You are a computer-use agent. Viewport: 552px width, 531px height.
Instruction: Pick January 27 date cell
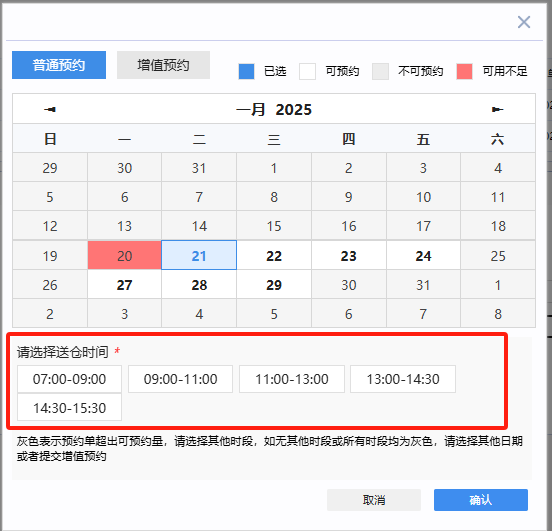coord(124,285)
